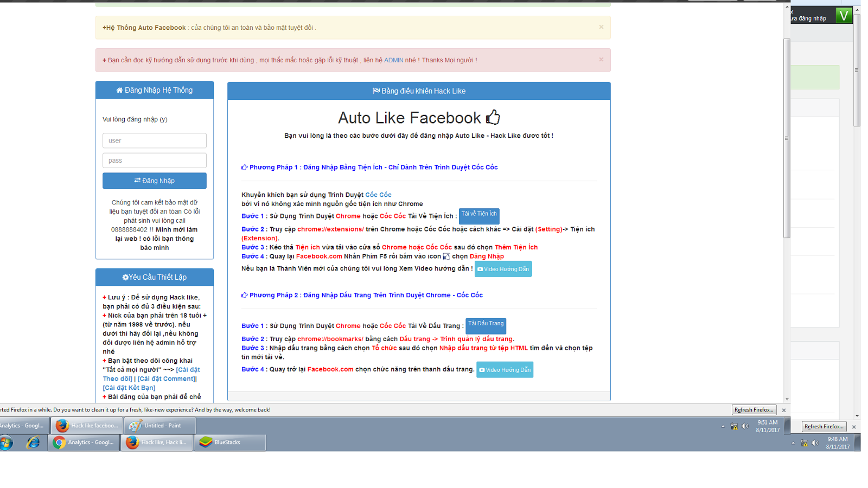
Task: Click Refresh Firefox button above 9:51 AM clock
Action: [754, 410]
